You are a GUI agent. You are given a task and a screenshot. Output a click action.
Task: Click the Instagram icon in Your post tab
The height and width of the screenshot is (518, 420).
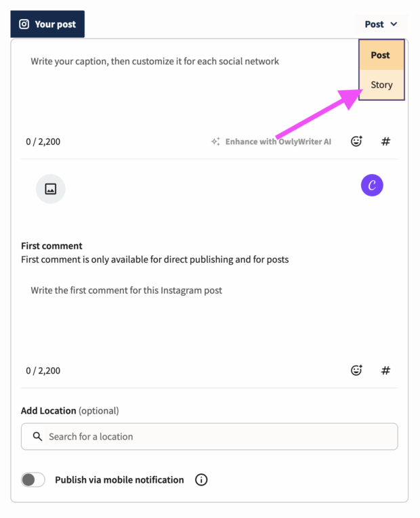coord(24,24)
